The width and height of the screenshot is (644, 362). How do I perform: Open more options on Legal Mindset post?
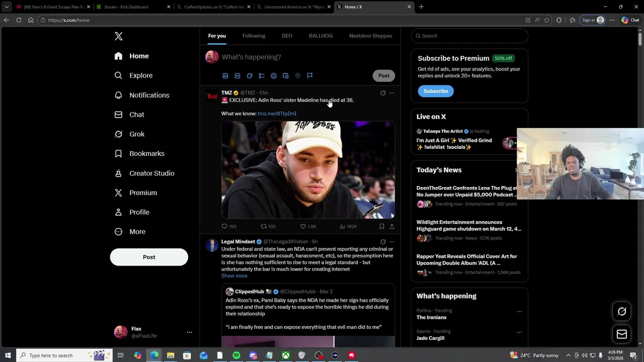392,242
